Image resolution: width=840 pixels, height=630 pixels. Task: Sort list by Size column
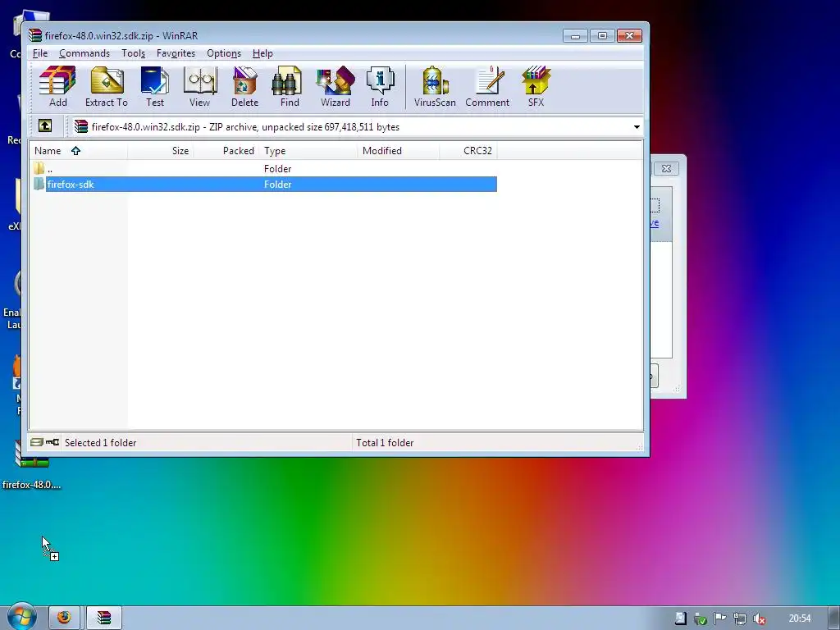(160, 151)
